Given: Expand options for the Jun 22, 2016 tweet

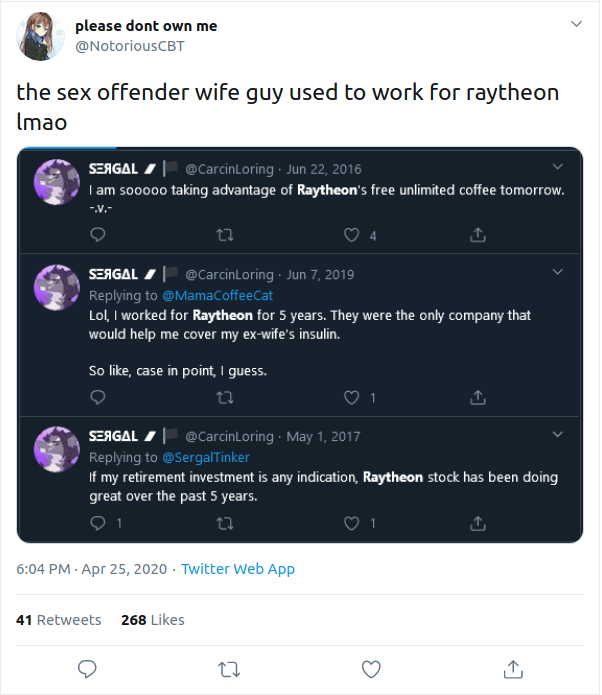Looking at the screenshot, I should pos(556,167).
